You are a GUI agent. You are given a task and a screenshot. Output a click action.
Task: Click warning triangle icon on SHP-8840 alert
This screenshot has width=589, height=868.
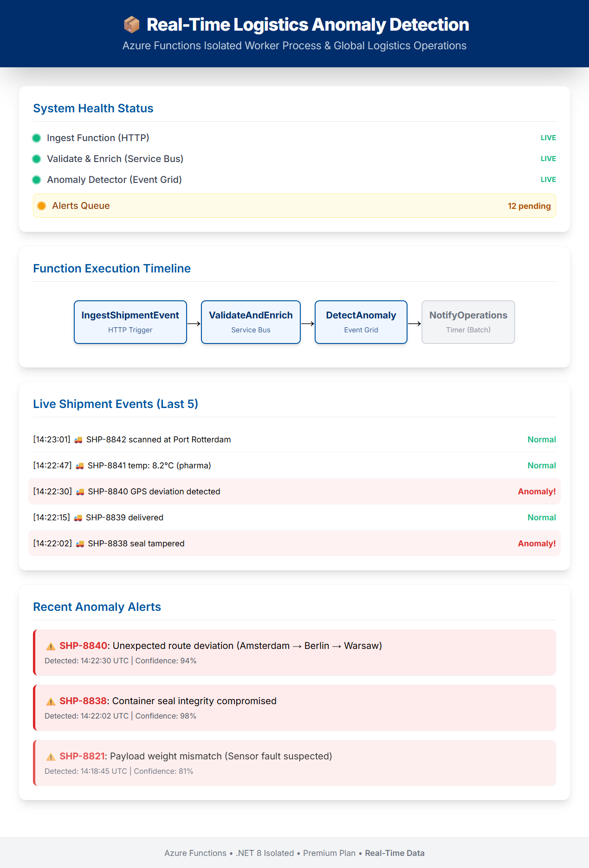point(51,646)
